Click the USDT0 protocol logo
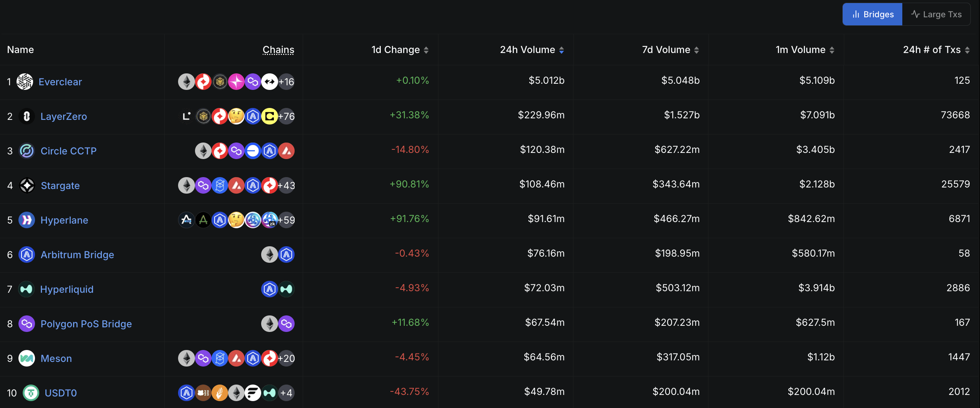 point(31,393)
